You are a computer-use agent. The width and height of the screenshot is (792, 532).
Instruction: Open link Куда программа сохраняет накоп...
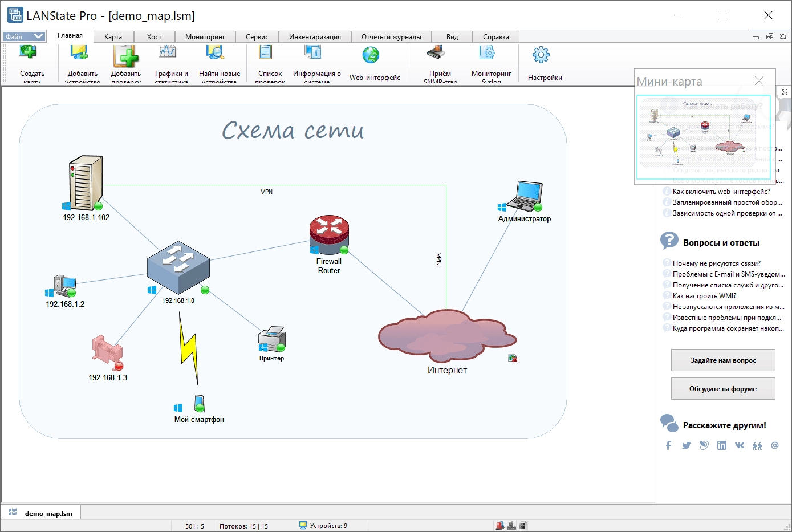[x=729, y=328]
